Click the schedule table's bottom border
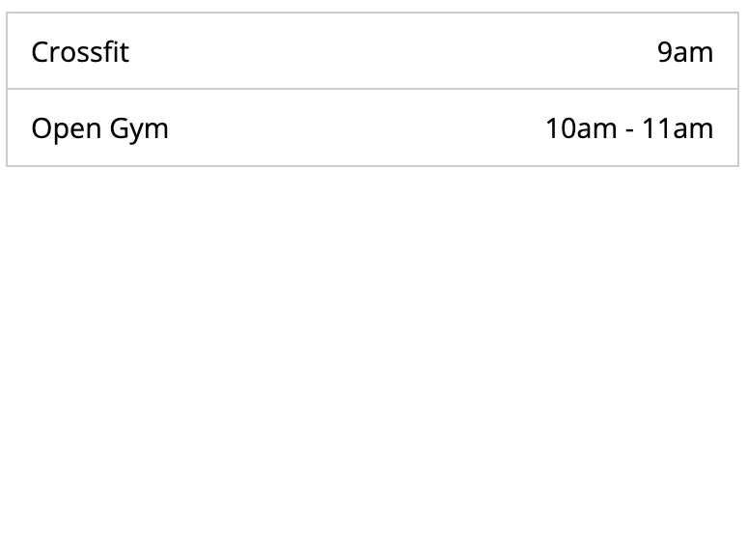Viewport: 747px width, 560px height. pyautogui.click(x=373, y=166)
